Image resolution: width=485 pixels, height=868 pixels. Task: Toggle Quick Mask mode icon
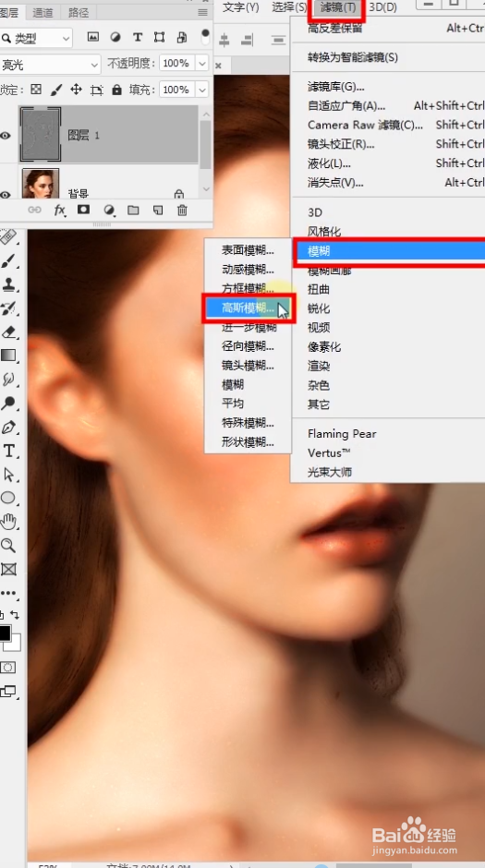pyautogui.click(x=7, y=667)
